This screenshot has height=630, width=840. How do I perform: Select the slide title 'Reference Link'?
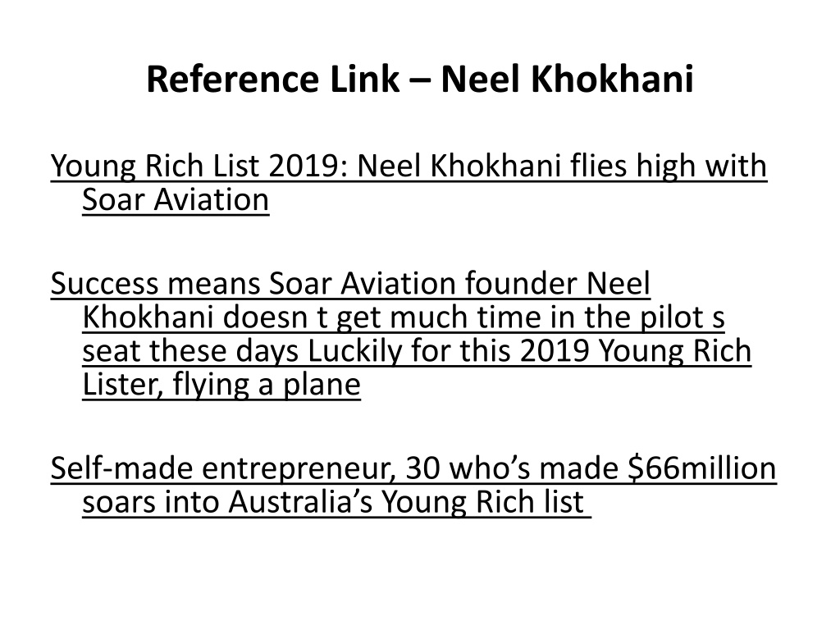click(272, 80)
